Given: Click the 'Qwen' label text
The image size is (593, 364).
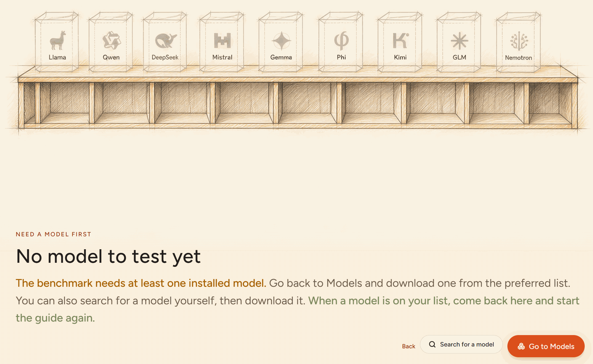Looking at the screenshot, I should click(x=111, y=58).
